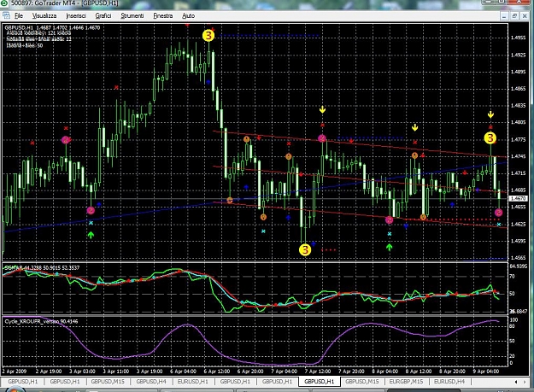Click price axis value 1.4955
The width and height of the screenshot is (534, 392).
(519, 38)
